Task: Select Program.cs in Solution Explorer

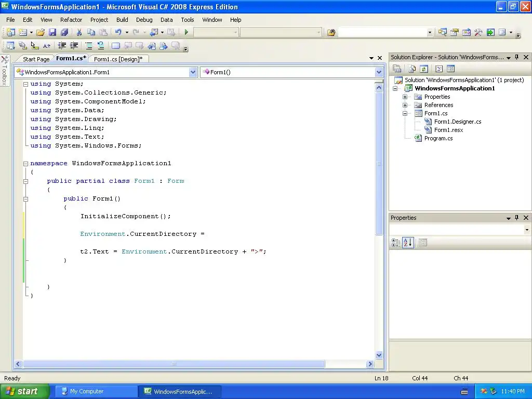Action: (438, 138)
